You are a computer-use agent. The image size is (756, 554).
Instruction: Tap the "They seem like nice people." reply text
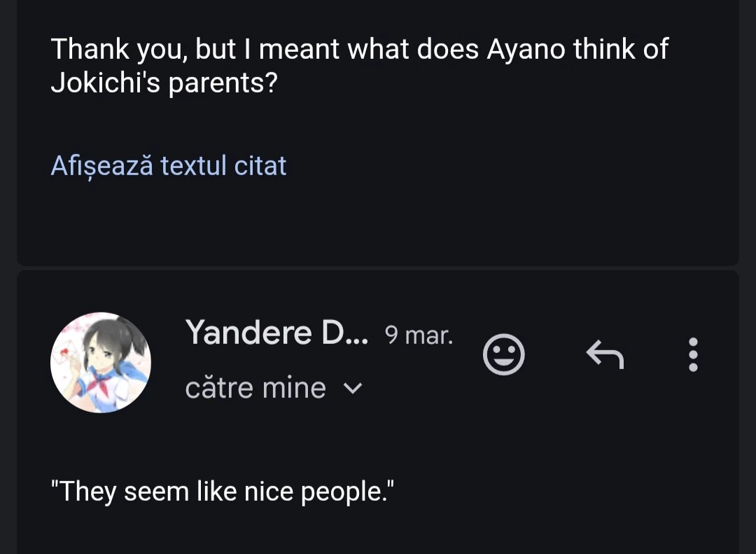point(224,492)
